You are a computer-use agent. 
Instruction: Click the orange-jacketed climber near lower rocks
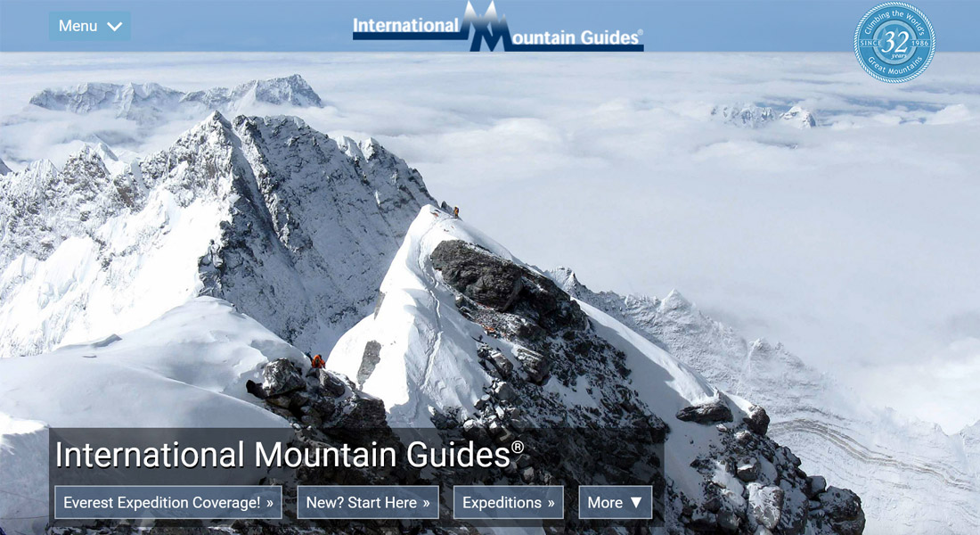point(317,361)
